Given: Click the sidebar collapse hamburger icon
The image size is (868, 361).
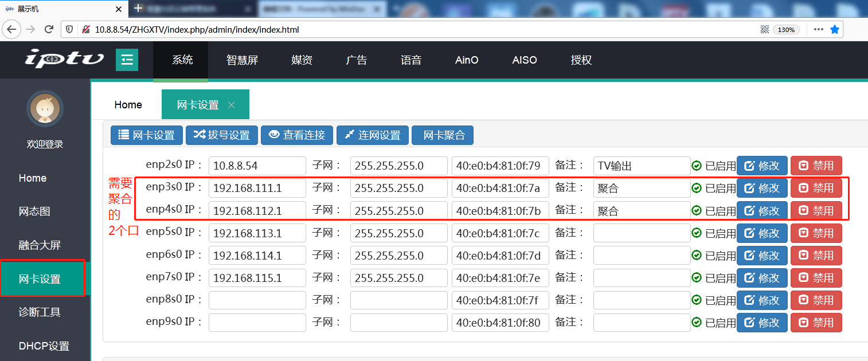Looking at the screenshot, I should coord(127,60).
